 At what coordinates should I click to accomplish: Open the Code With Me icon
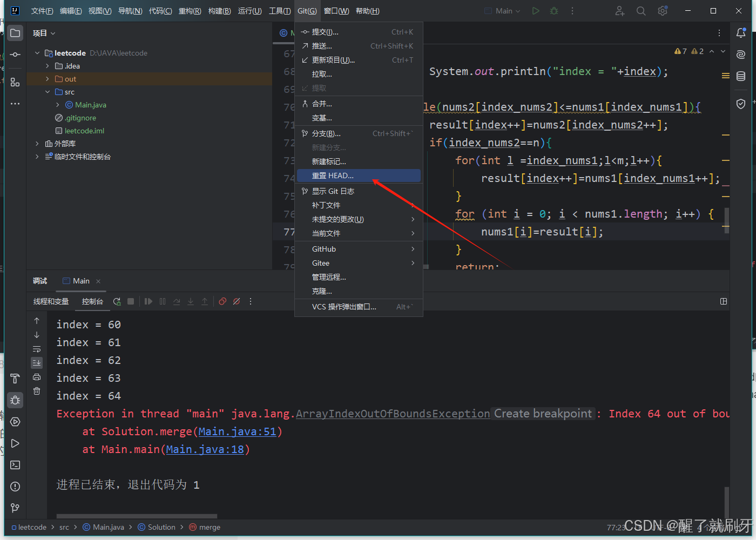pyautogui.click(x=620, y=11)
